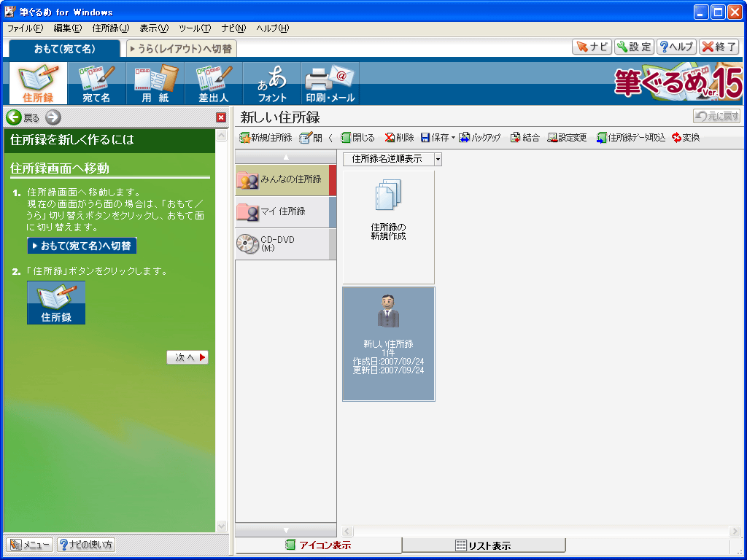Click the gray forward arrow in navi panel
Screen dimensions: 747x560
tap(53, 117)
